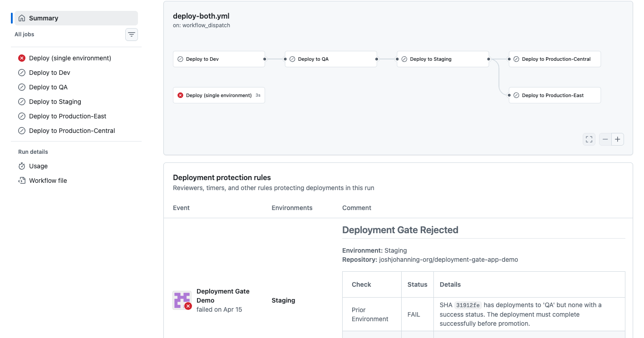Click the file code icon beside Workflow file
644x338 pixels.
[x=22, y=181]
